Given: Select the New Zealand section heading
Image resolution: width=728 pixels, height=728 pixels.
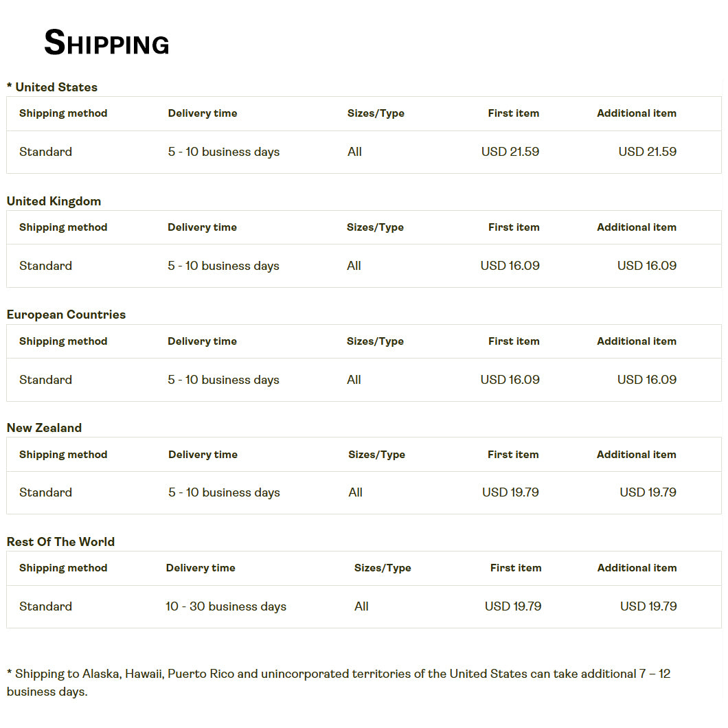Looking at the screenshot, I should [x=44, y=428].
